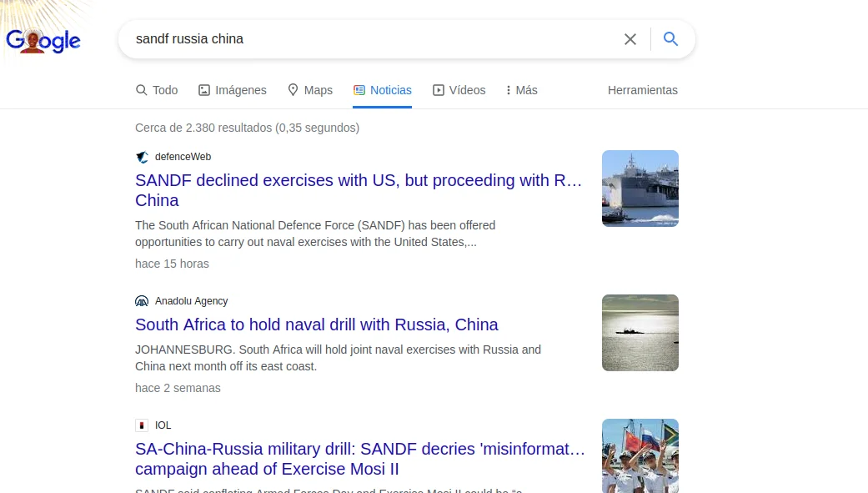The width and height of the screenshot is (868, 493).
Task: Click the defenceWeb source name
Action: (x=183, y=157)
